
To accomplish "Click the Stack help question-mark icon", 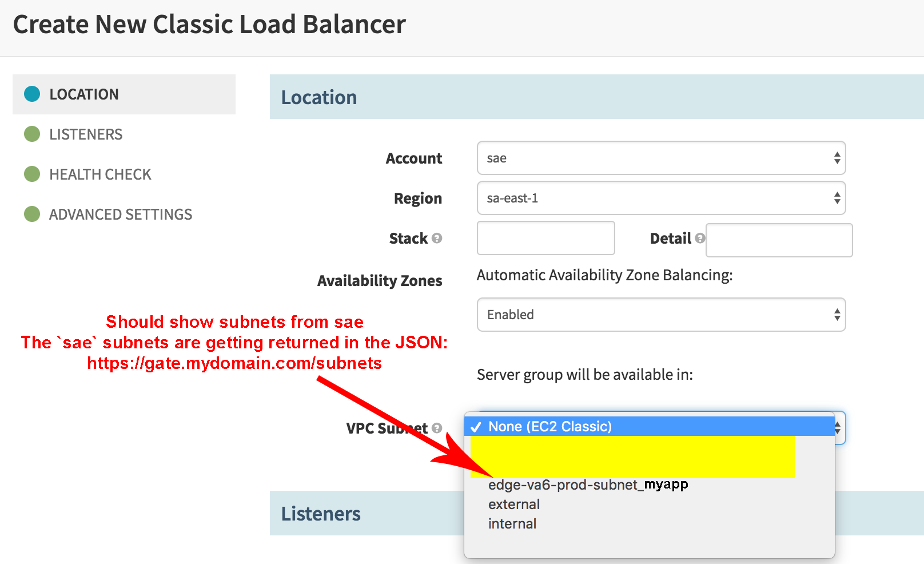I will (x=437, y=239).
